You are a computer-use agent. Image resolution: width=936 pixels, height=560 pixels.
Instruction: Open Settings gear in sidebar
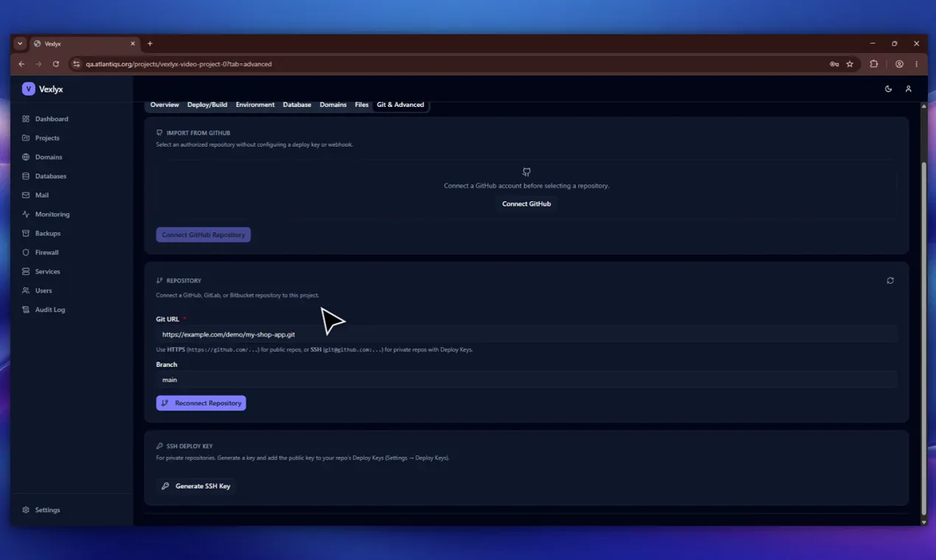pyautogui.click(x=26, y=510)
